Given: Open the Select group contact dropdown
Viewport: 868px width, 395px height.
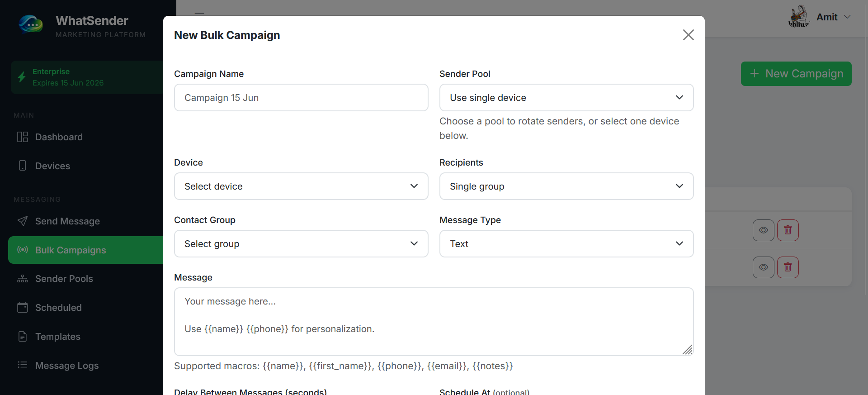Looking at the screenshot, I should tap(301, 244).
